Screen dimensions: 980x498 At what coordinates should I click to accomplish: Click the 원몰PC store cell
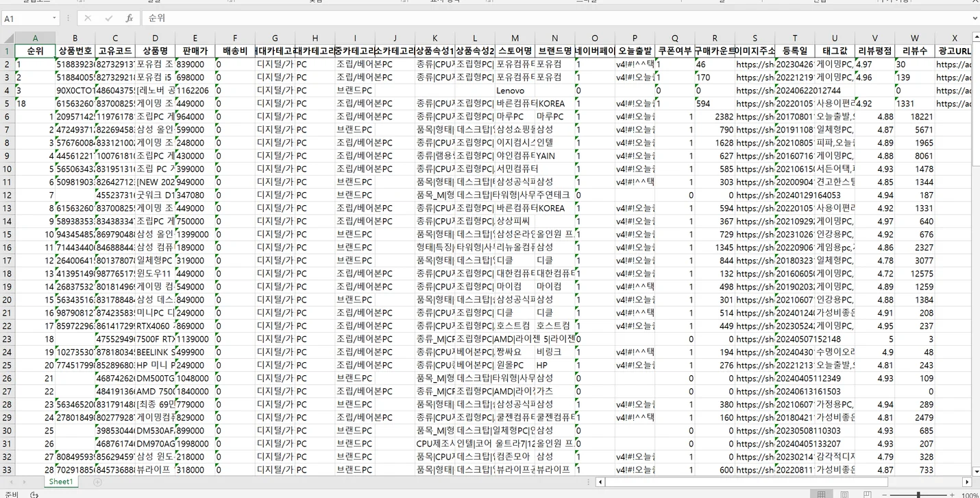pyautogui.click(x=515, y=365)
